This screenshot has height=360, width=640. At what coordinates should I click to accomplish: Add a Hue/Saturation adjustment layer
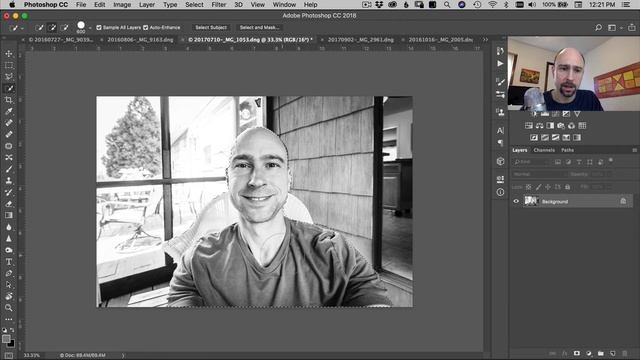pyautogui.click(x=529, y=126)
